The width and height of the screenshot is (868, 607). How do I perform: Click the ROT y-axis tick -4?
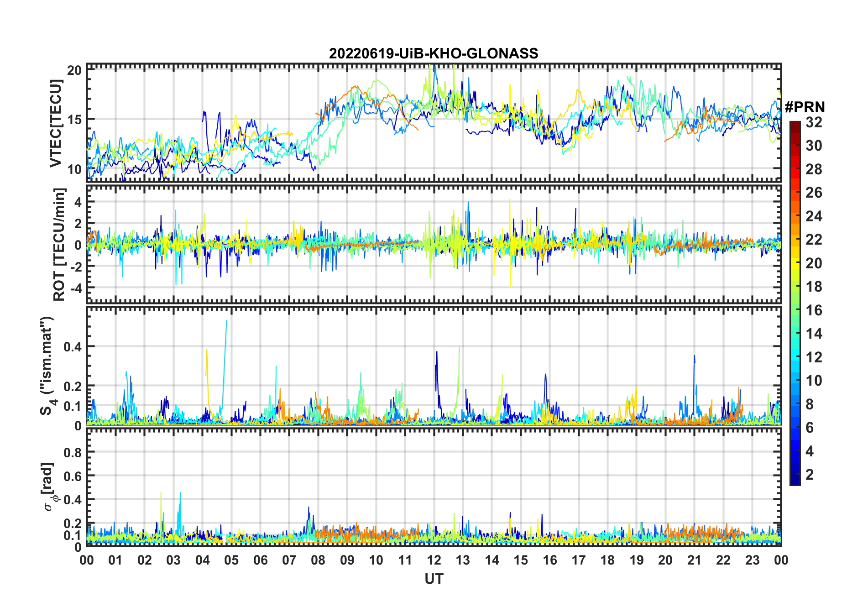point(76,288)
